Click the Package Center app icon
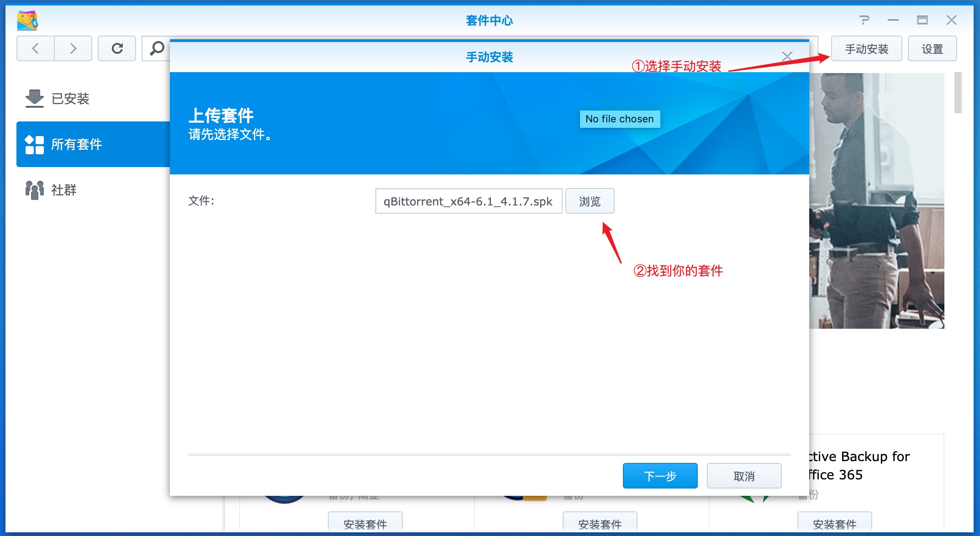The width and height of the screenshot is (980, 536). click(27, 20)
